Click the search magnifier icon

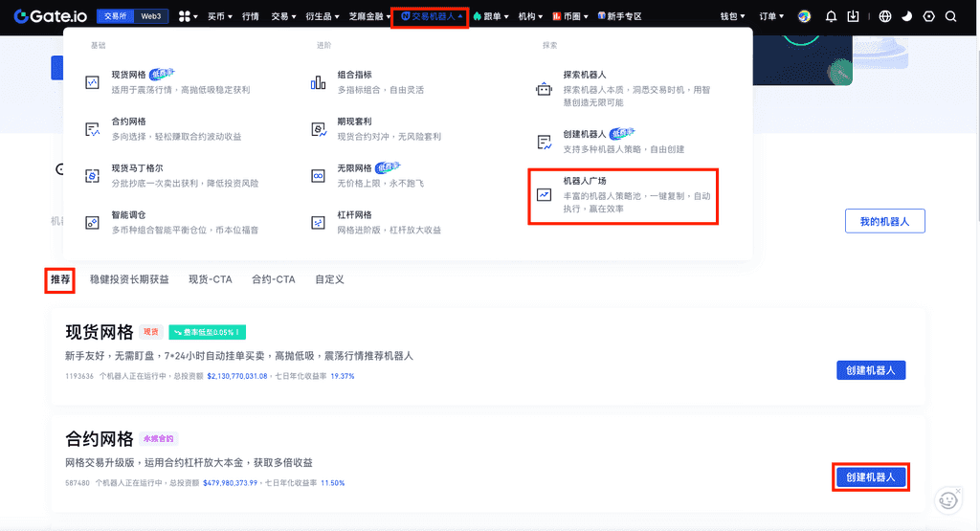coord(950,17)
